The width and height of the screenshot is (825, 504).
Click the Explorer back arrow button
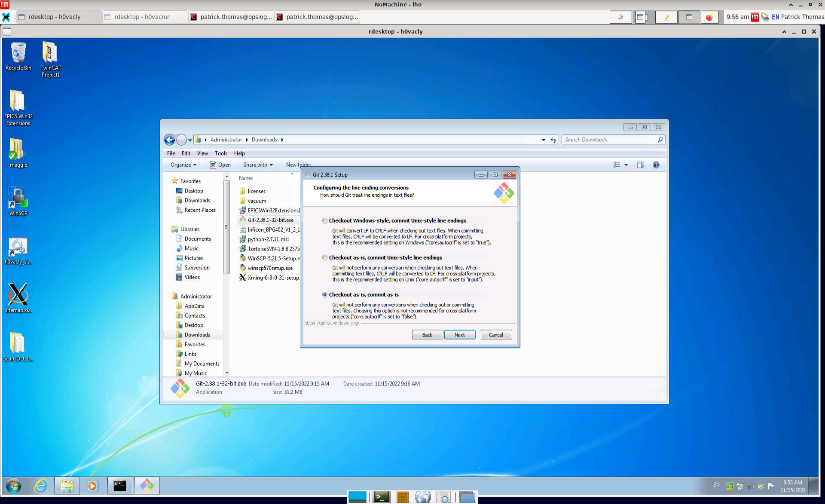pyautogui.click(x=169, y=140)
